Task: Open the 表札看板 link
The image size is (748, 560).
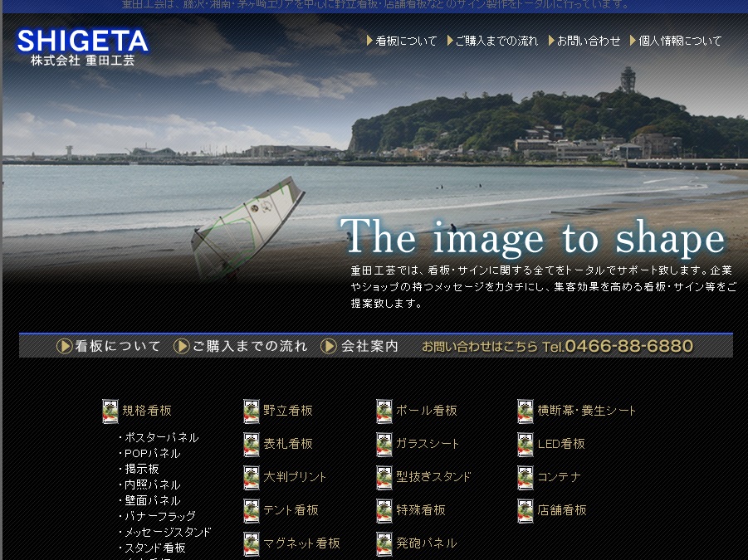Action: (287, 444)
